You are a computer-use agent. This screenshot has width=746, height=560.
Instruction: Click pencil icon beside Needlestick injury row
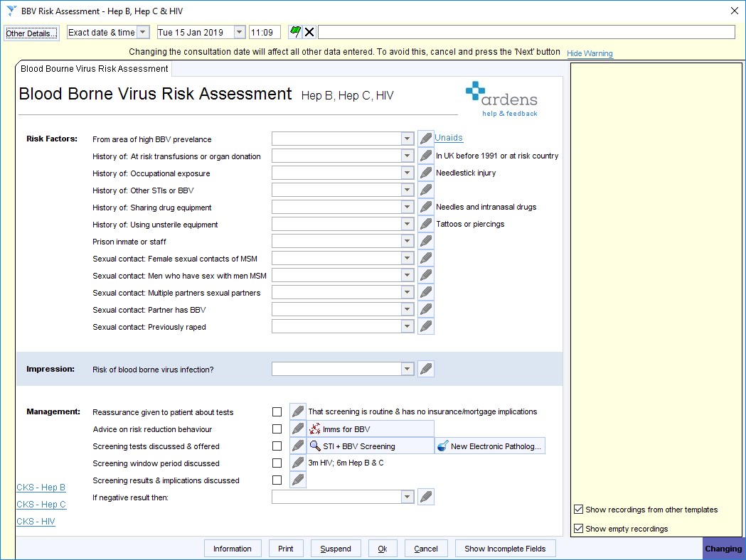[x=425, y=172]
